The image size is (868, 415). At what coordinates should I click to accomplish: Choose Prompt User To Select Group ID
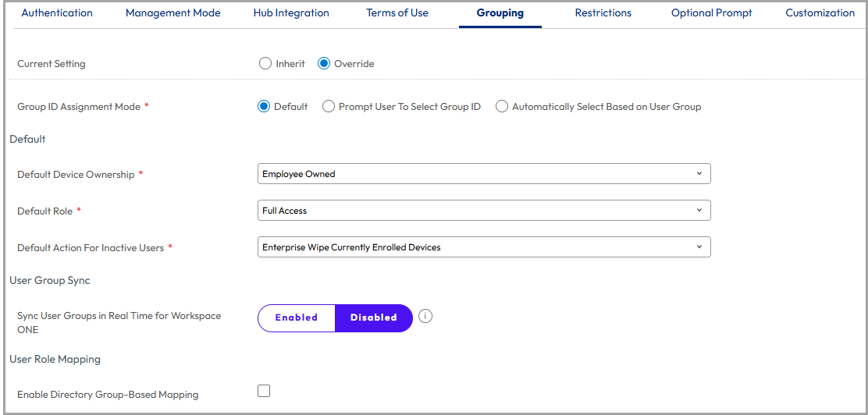[x=329, y=107]
